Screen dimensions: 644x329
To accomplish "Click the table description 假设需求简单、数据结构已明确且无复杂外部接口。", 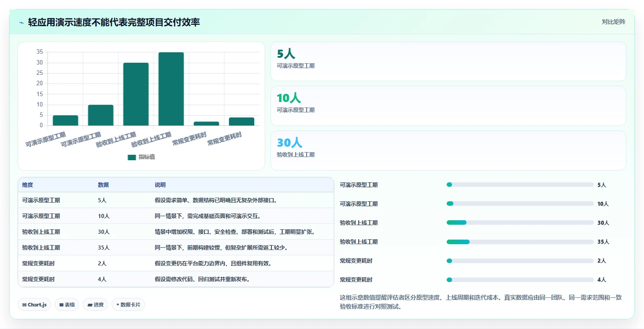I will (x=216, y=200).
